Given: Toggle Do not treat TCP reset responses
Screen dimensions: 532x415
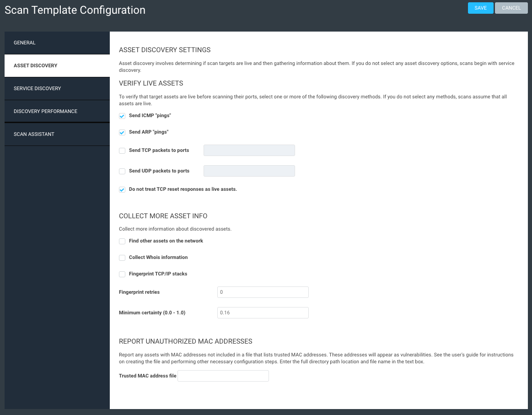Looking at the screenshot, I should point(122,189).
